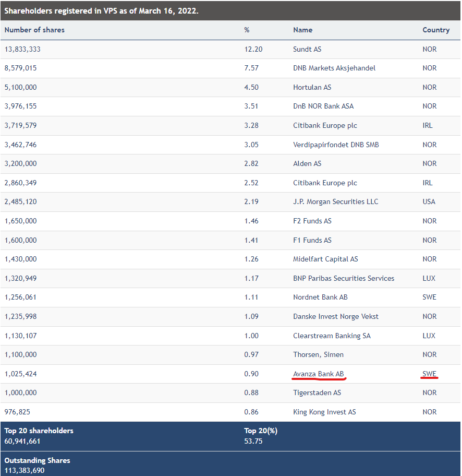The image size is (462, 476).
Task: Click the 8,579,015 shares cell
Action: click(x=20, y=68)
